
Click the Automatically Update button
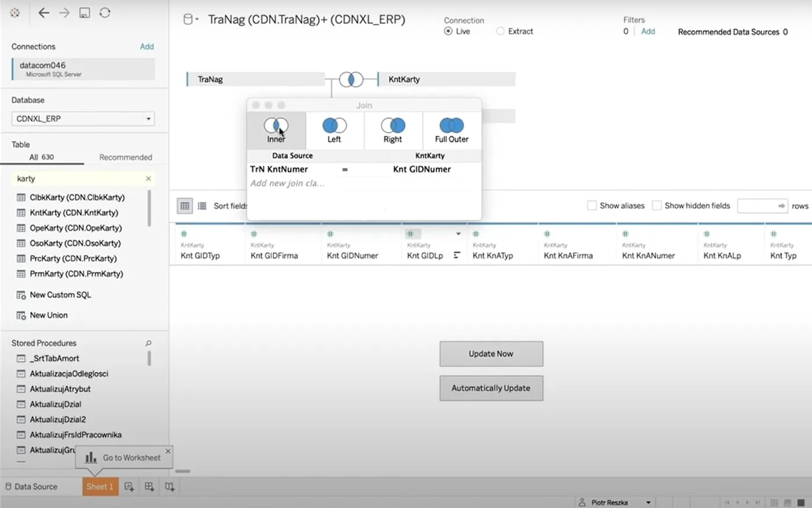point(491,388)
